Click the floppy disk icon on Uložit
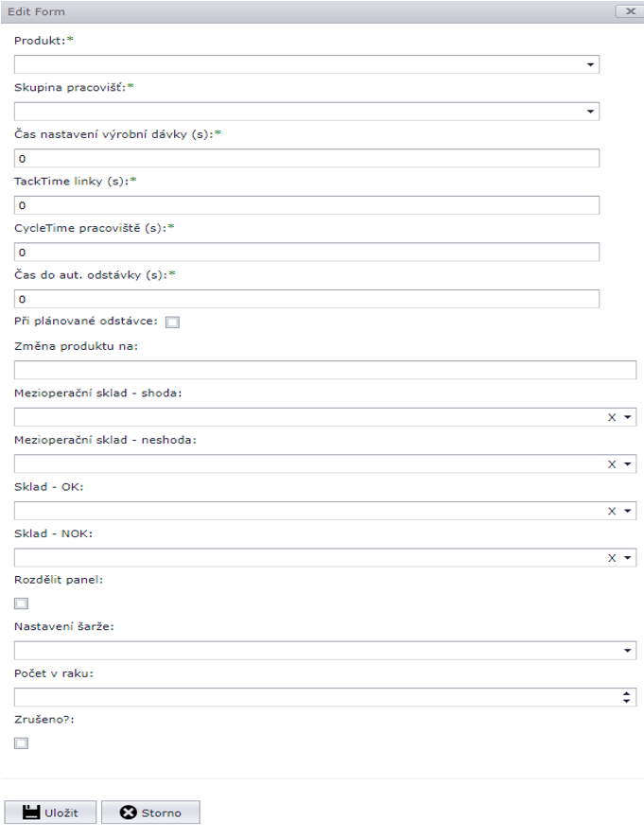The height and width of the screenshot is (838, 644). [x=30, y=812]
